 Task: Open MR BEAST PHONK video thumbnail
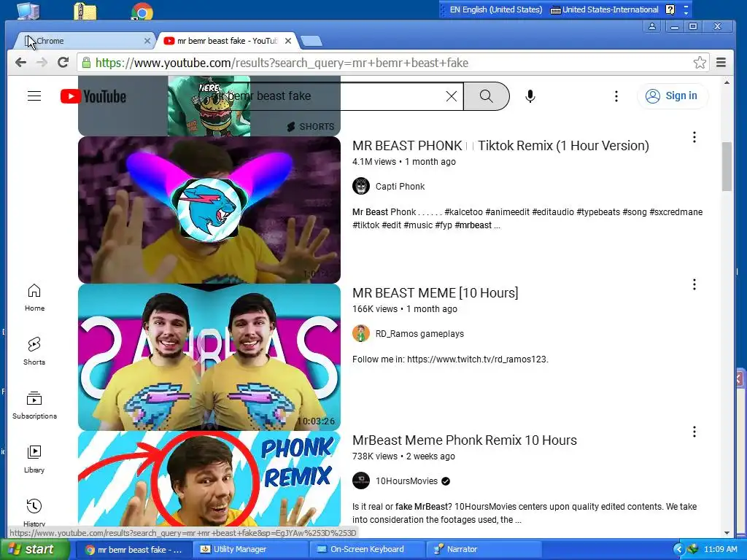tap(209, 210)
